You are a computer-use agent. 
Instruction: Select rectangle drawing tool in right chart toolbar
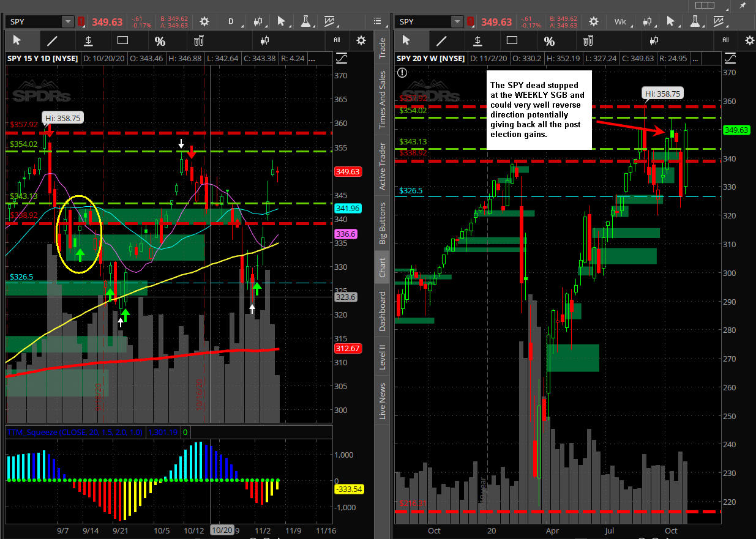click(512, 41)
